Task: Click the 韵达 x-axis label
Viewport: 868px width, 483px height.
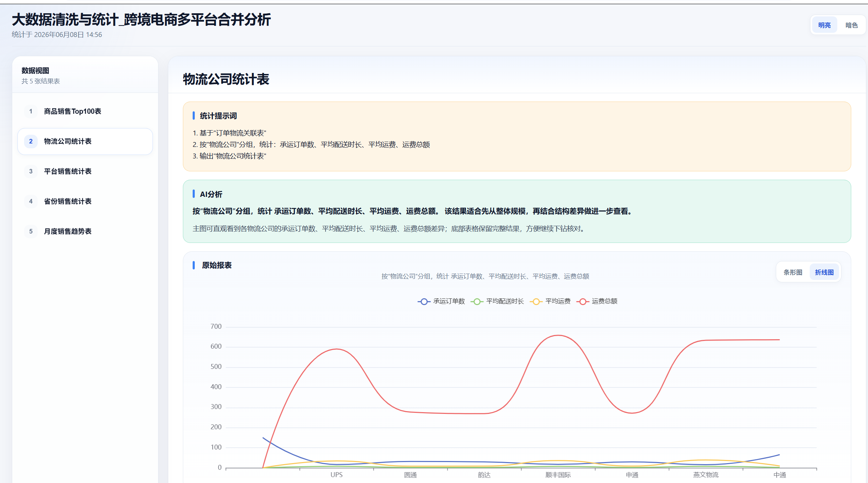Action: [x=484, y=475]
